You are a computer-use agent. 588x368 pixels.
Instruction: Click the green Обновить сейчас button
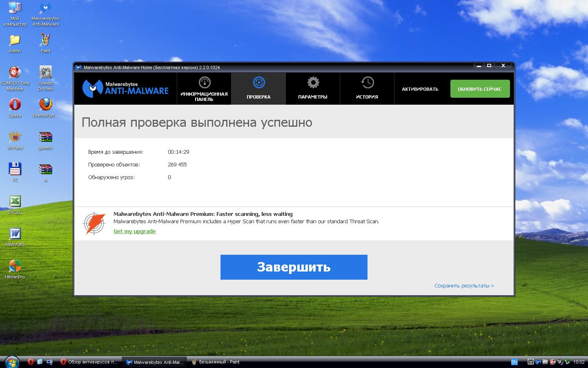click(x=480, y=89)
